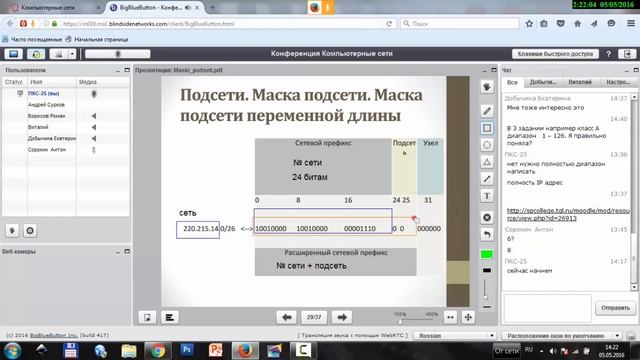
Task: Select the triangle shape tool
Action: coord(487,162)
